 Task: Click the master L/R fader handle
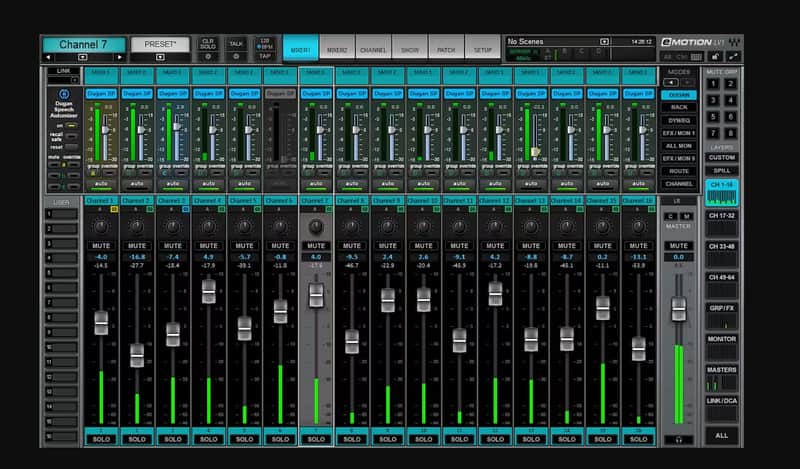679,309
